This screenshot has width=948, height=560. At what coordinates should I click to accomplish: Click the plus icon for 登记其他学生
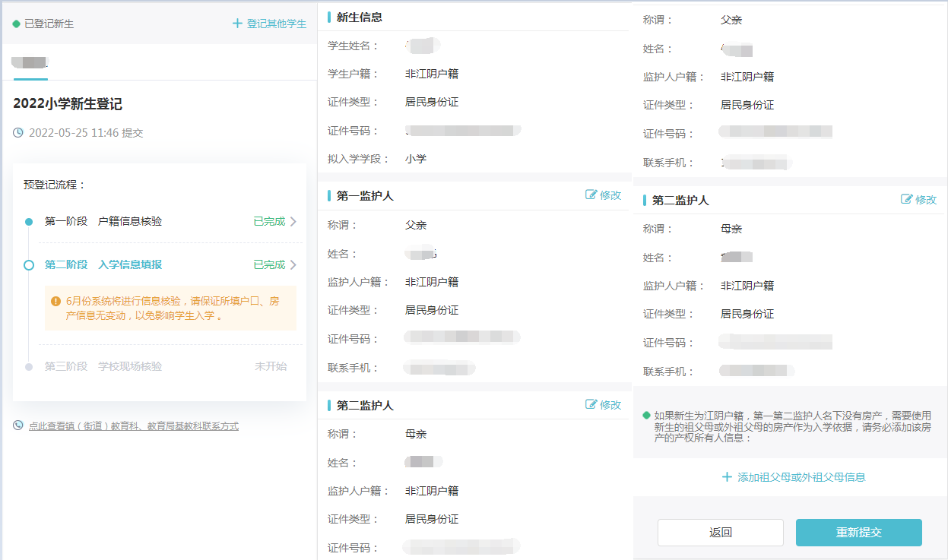click(237, 24)
